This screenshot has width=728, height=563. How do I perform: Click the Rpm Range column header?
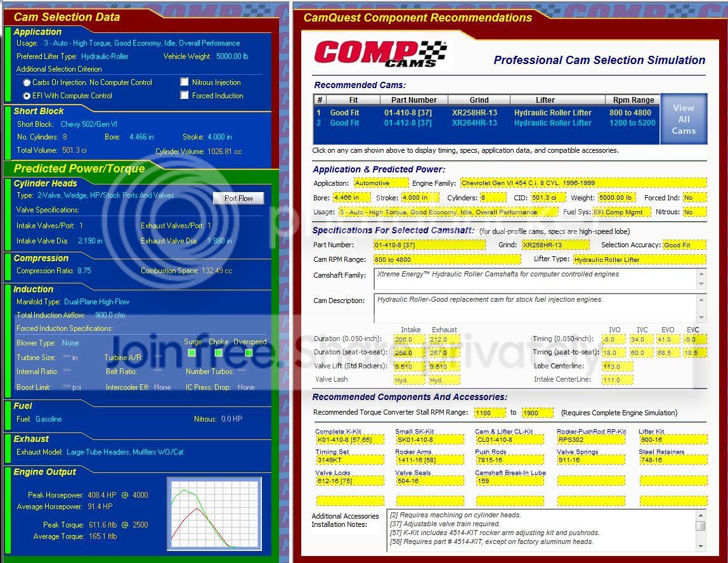(x=634, y=100)
